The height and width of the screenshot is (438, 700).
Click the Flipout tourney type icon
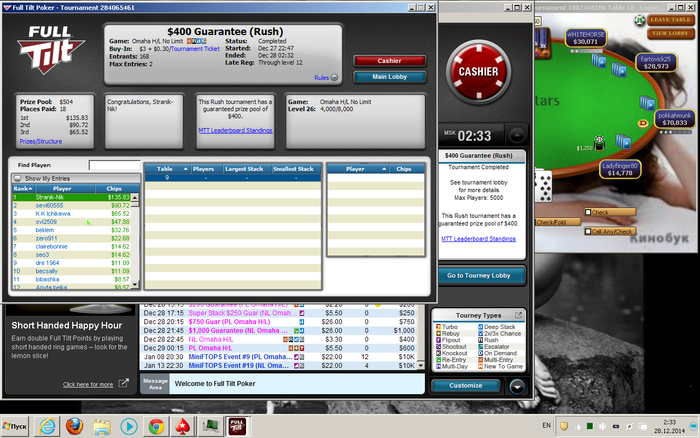pyautogui.click(x=438, y=340)
